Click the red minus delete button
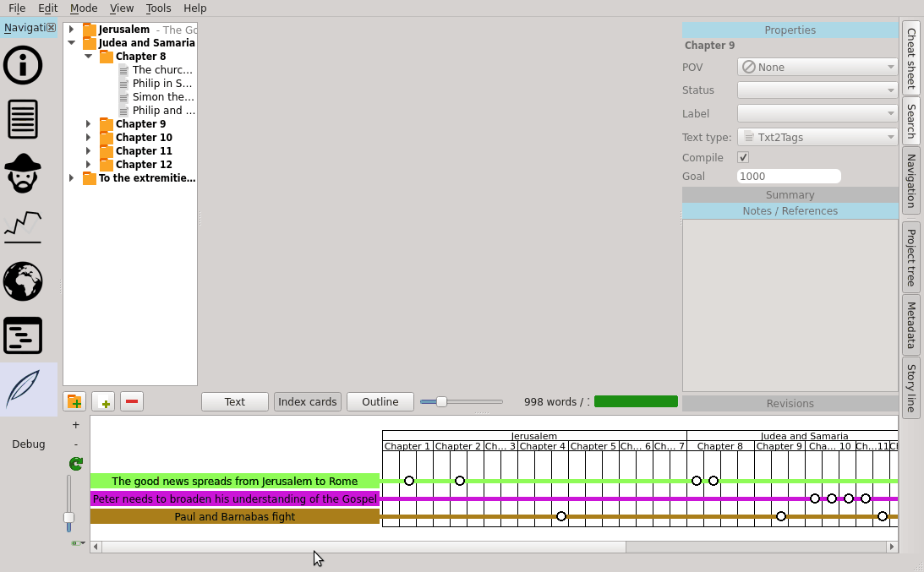 (132, 402)
